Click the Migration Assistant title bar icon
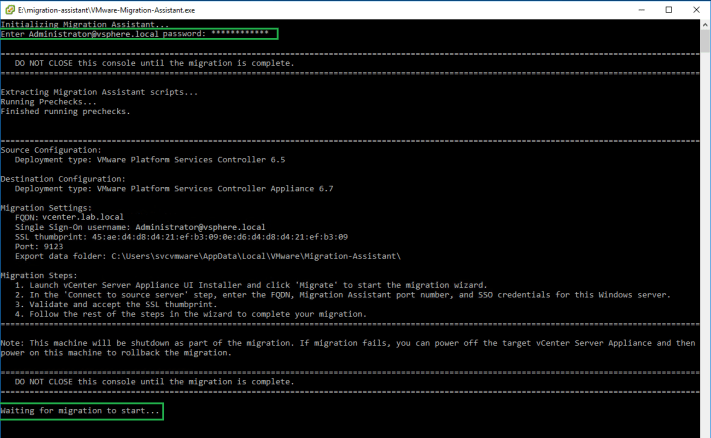Image resolution: width=711 pixels, height=438 pixels. pos(8,9)
